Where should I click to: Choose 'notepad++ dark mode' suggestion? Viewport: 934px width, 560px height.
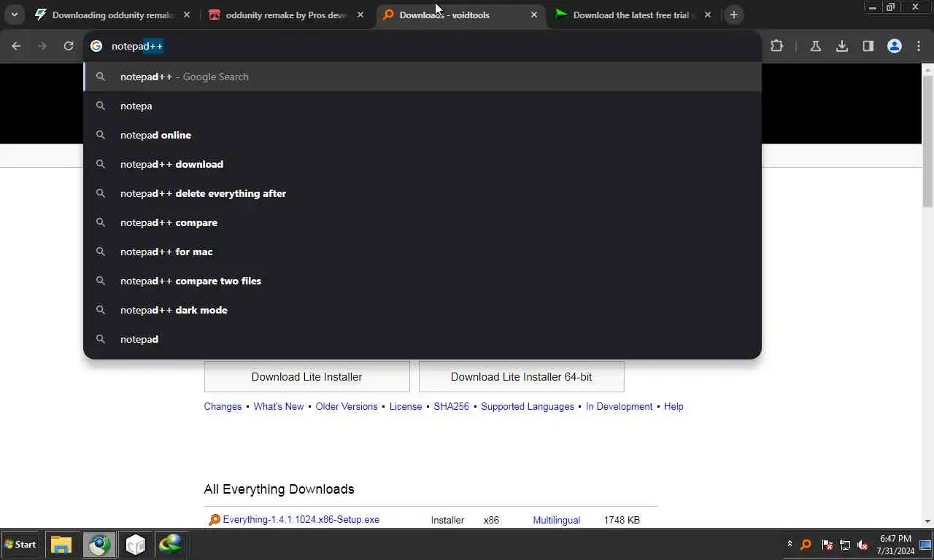click(422, 310)
